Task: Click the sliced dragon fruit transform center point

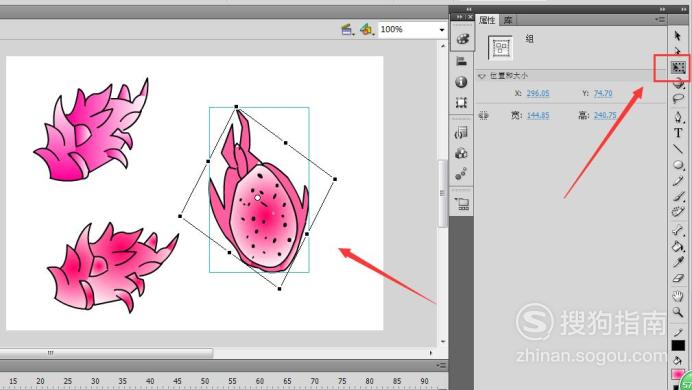Action: (258, 198)
